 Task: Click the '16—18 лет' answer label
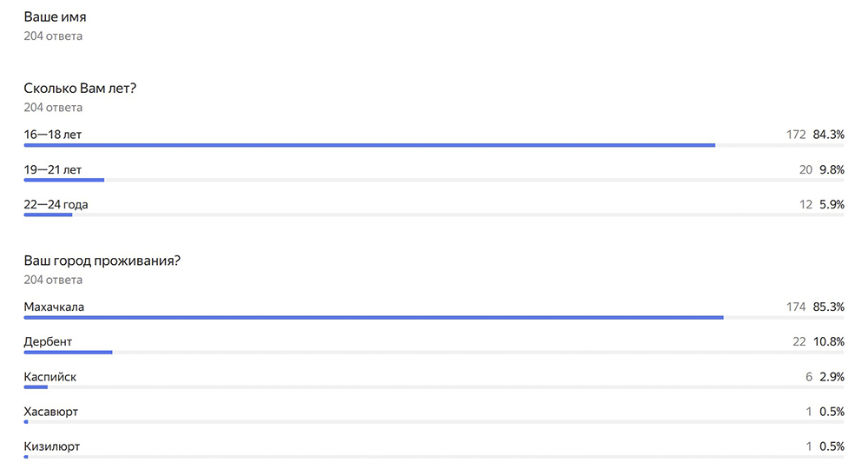click(53, 135)
